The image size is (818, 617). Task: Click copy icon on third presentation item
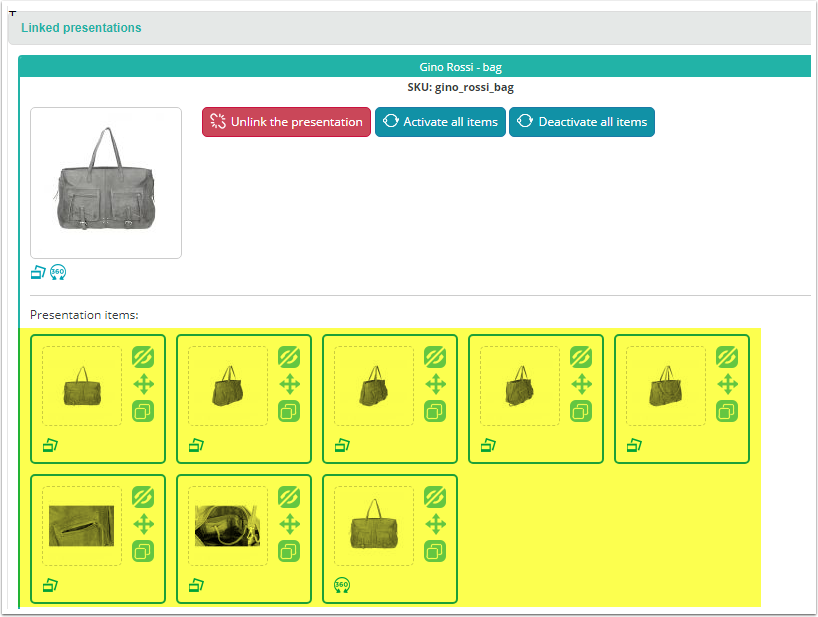coord(435,411)
